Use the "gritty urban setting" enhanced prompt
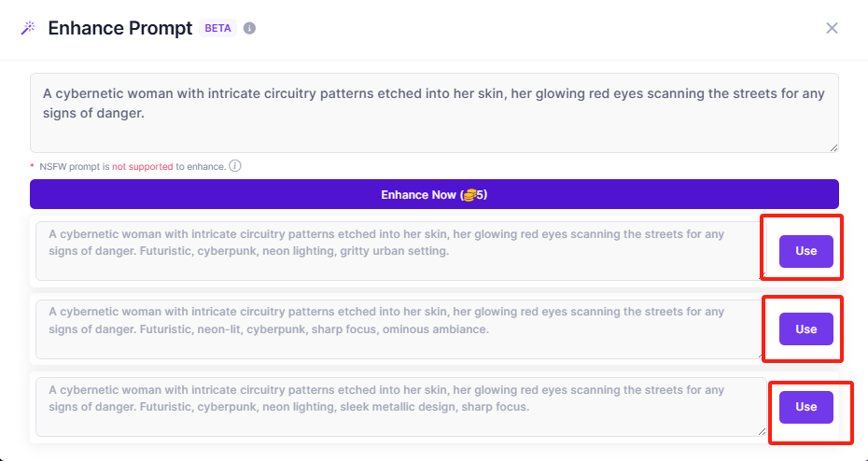Viewport: 868px width, 461px height. (805, 251)
